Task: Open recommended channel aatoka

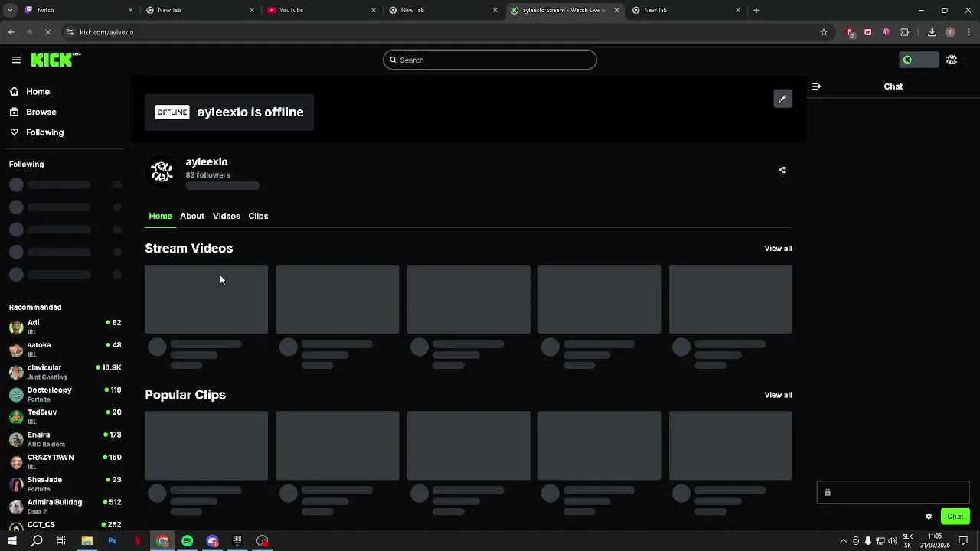Action: point(65,350)
